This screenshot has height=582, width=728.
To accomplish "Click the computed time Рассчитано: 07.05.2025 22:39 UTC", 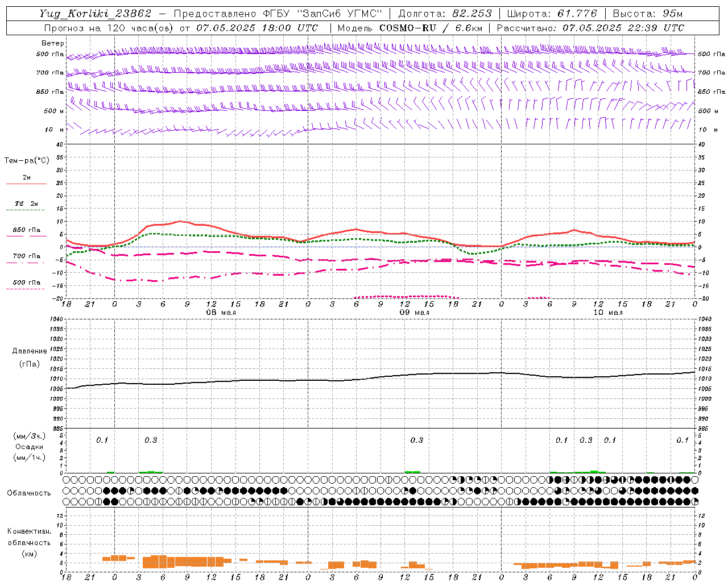I will pyautogui.click(x=590, y=28).
